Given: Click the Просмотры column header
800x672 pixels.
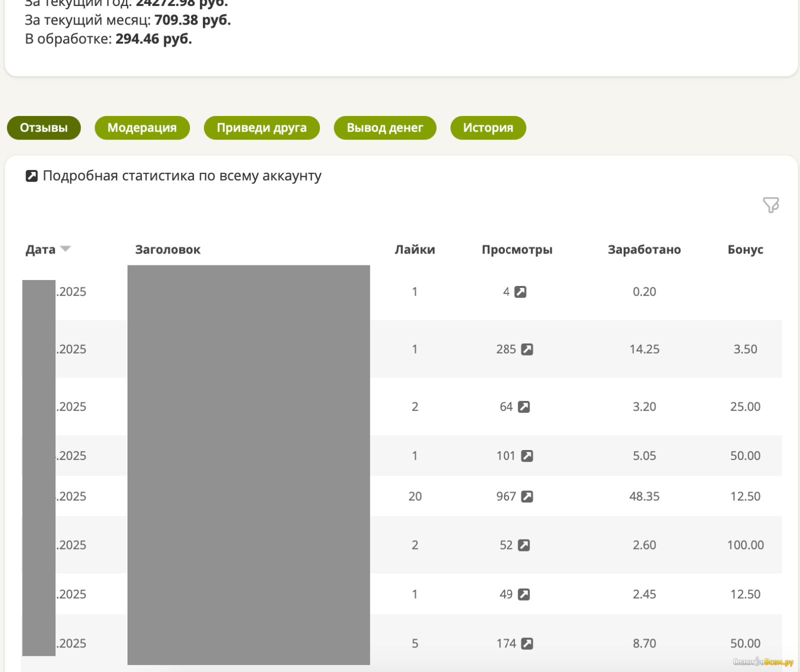Looking at the screenshot, I should (517, 249).
